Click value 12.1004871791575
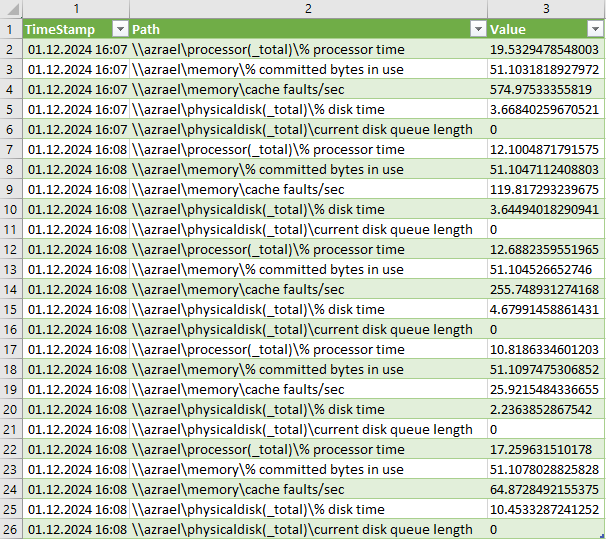This screenshot has height=539, width=606. tap(544, 150)
